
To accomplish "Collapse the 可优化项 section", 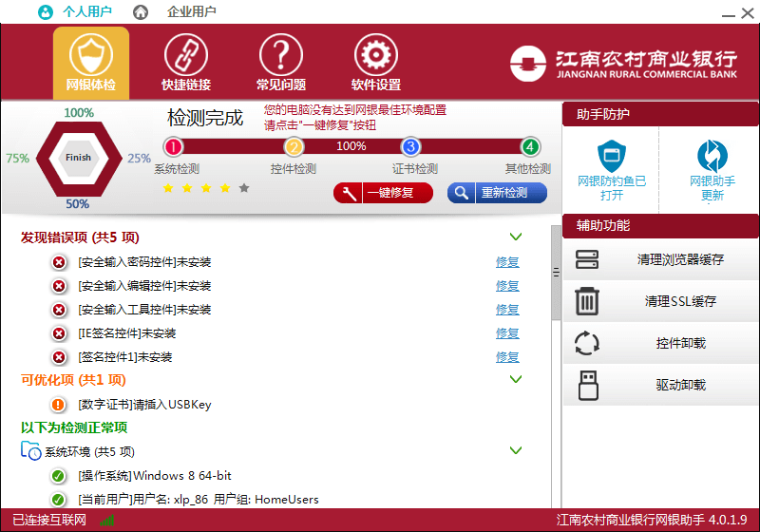I will [516, 379].
